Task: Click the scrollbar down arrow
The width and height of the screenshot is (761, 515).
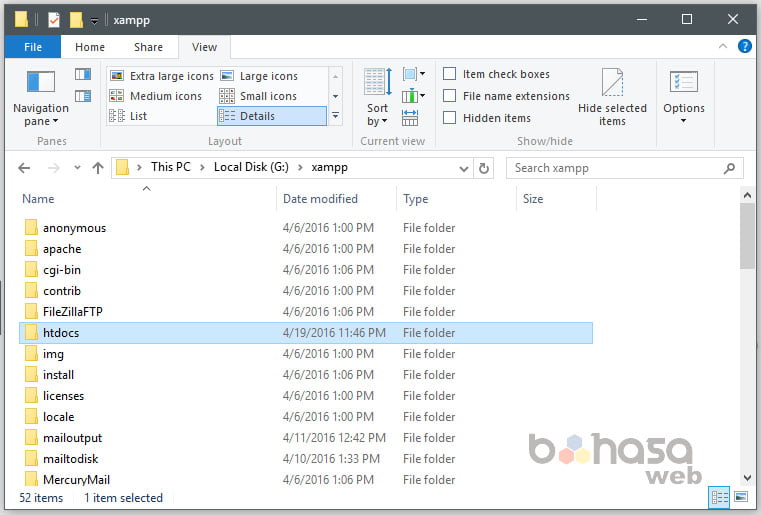Action: (x=747, y=478)
